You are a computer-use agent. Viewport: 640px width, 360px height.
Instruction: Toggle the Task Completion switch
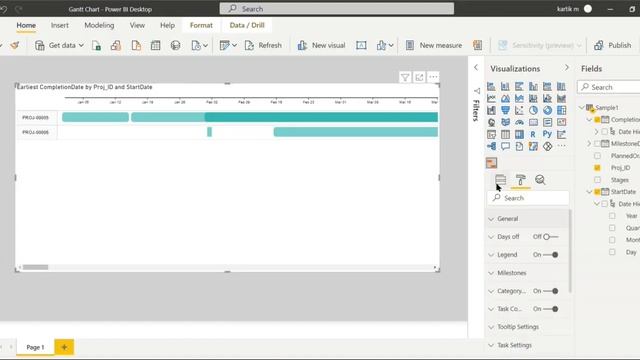point(551,309)
